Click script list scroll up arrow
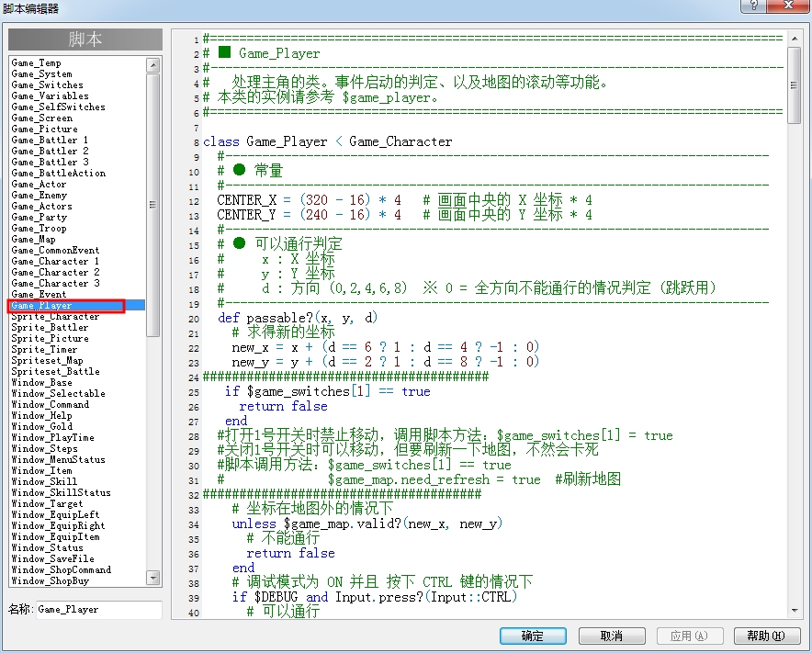Image resolution: width=812 pixels, height=653 pixels. click(x=152, y=64)
